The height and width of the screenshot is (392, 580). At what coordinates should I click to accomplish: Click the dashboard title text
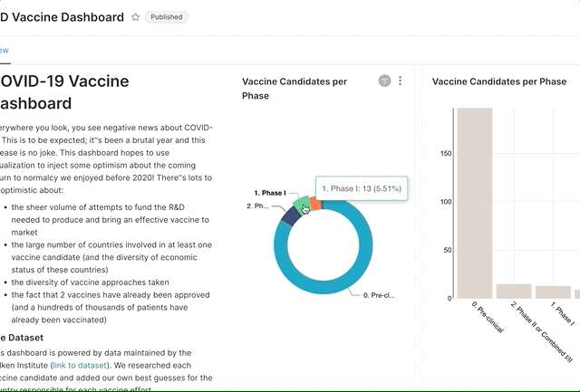62,17
